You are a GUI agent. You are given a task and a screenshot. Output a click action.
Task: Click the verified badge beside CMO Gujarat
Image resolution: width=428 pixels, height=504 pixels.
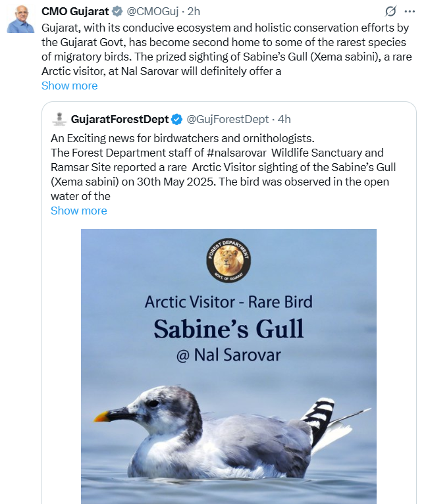117,12
